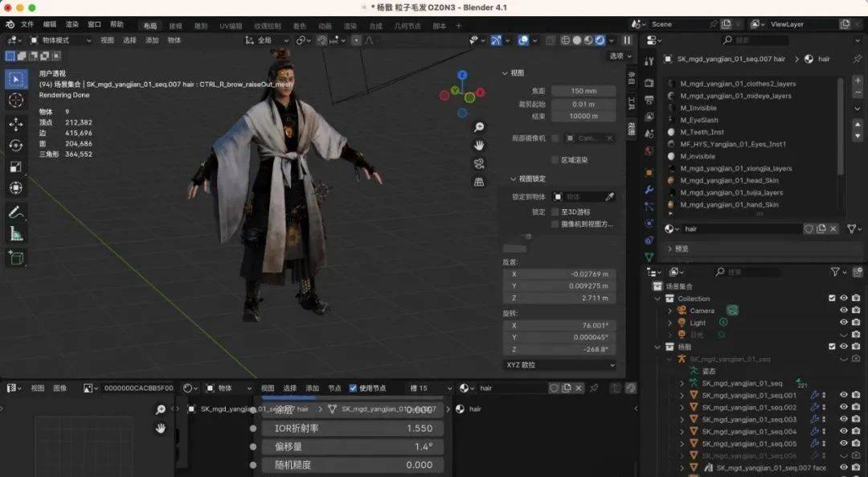Select the Measure ruler tool
This screenshot has height=477, width=868.
coord(16,234)
